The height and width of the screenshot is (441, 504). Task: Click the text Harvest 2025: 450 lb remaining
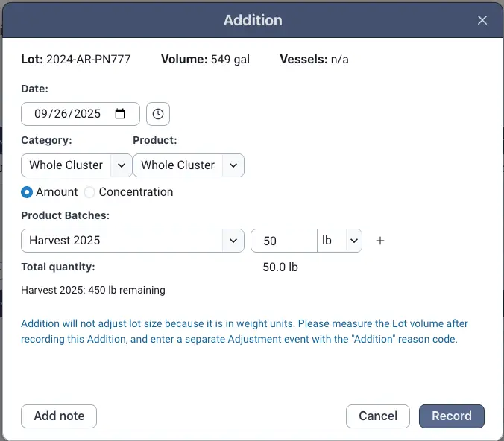[93, 290]
